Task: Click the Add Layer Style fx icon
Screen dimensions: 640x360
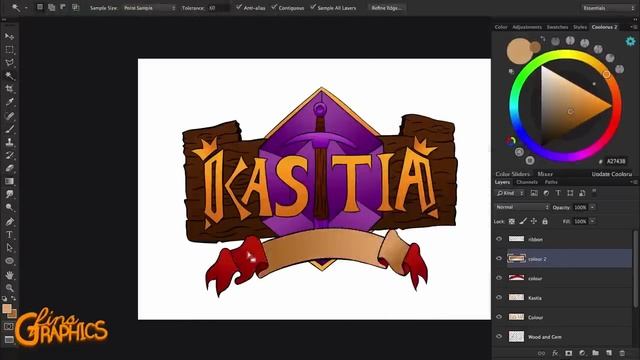Action: [x=555, y=353]
